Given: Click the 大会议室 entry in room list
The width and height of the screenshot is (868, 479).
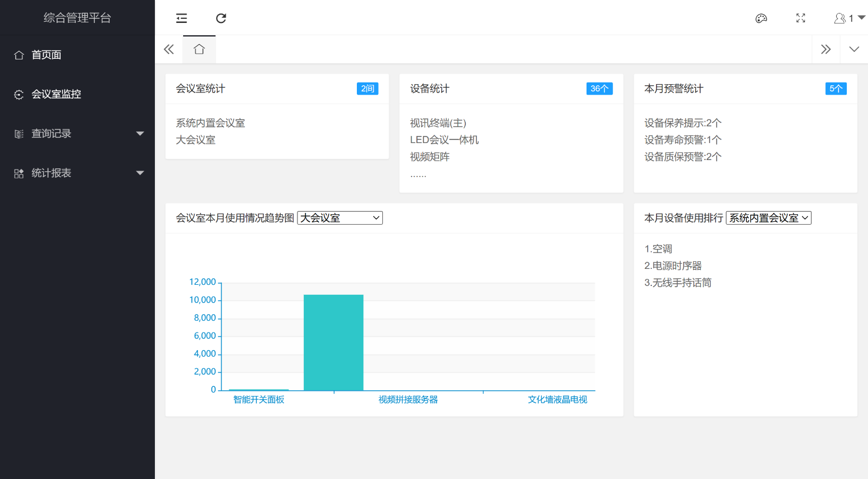Looking at the screenshot, I should [x=196, y=140].
